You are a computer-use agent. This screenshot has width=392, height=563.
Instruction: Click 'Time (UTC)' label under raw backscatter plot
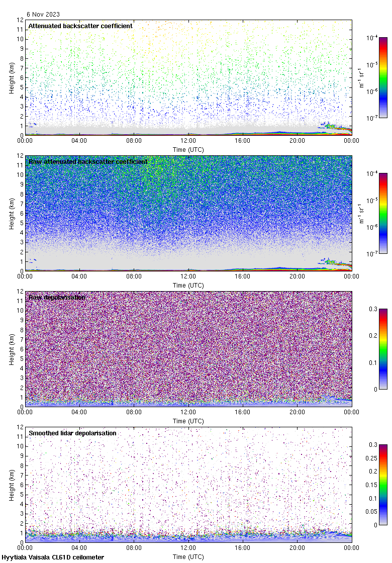point(188,286)
